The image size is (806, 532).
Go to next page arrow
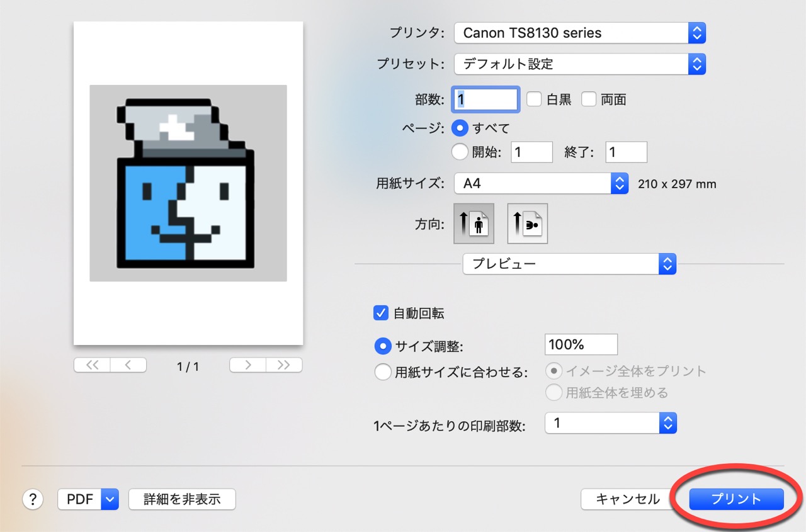pos(247,365)
